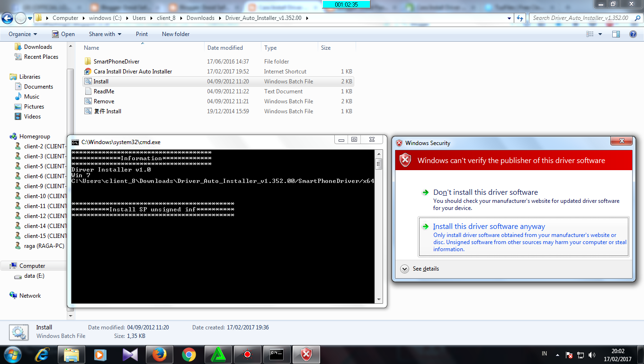The image size is (644, 364).
Task: Click scroll-down arrow in cmd.exe window
Action: 378,300
